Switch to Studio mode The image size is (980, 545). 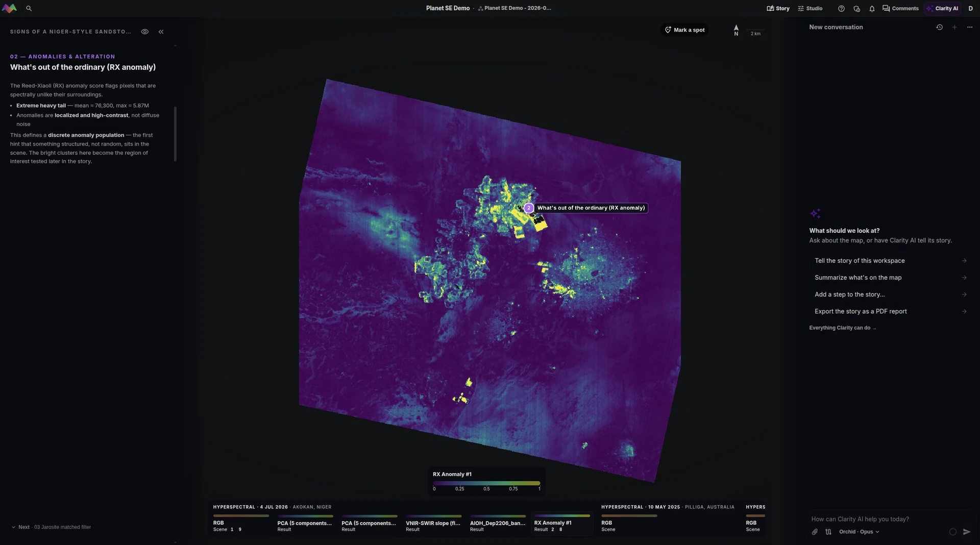pos(810,9)
